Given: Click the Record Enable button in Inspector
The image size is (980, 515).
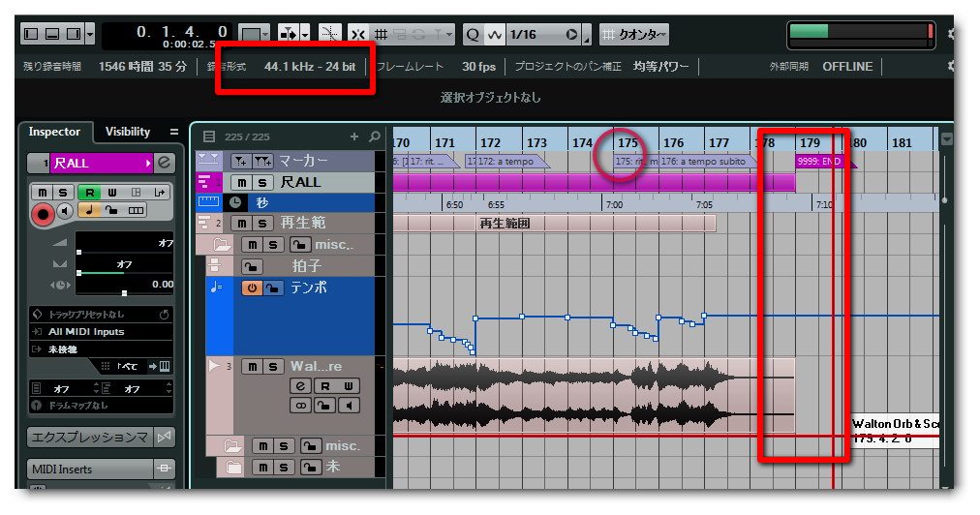Looking at the screenshot, I should tap(43, 214).
